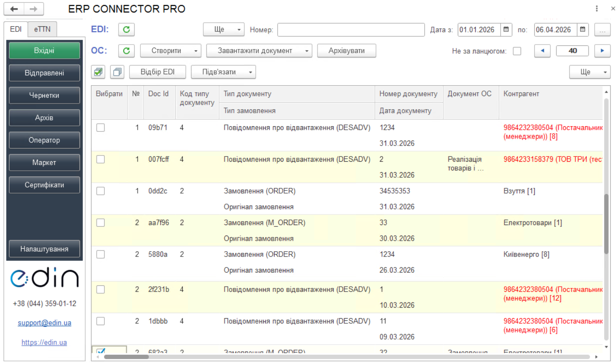Expand the 'Створити' dropdown
This screenshot has width=616, height=364.
click(171, 51)
